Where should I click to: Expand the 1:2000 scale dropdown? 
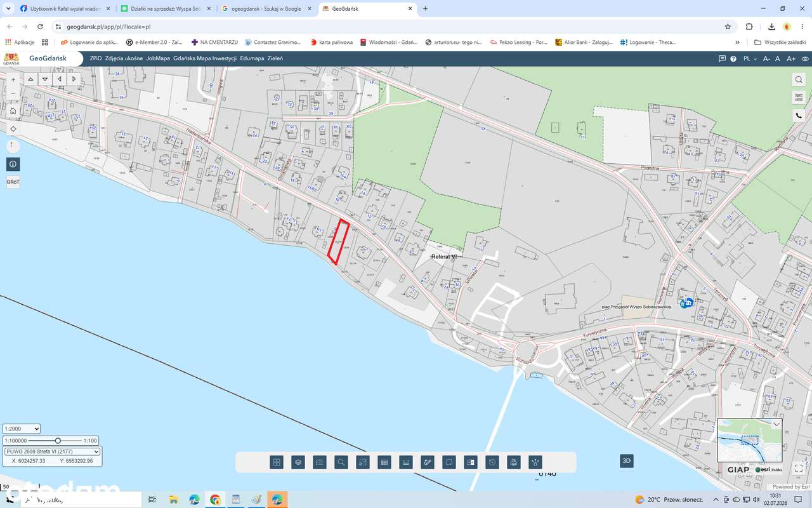coord(22,429)
